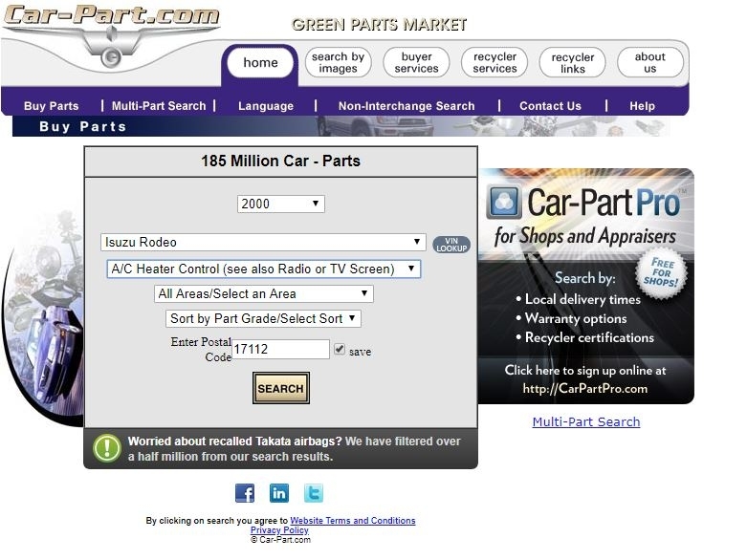
Task: Click the Takata airbags recall notice text
Action: [x=294, y=448]
